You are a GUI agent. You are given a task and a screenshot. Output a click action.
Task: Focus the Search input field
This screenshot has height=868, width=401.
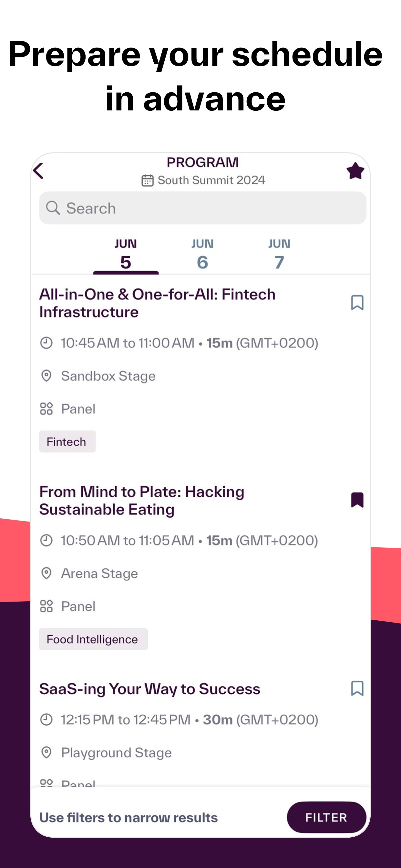202,208
